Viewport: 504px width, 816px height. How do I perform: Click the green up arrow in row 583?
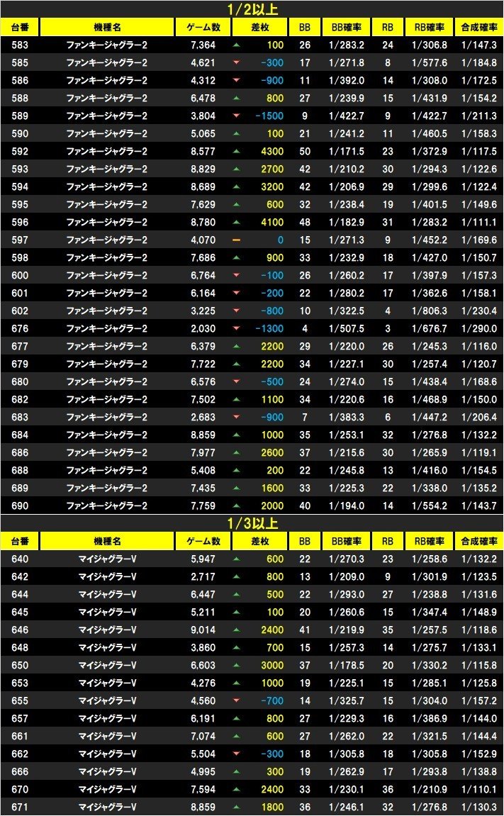(237, 45)
